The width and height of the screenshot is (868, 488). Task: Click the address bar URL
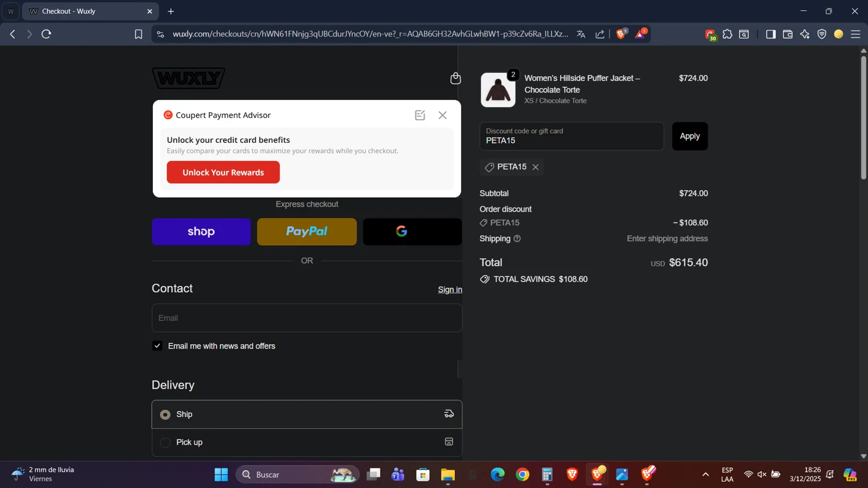[x=370, y=34]
